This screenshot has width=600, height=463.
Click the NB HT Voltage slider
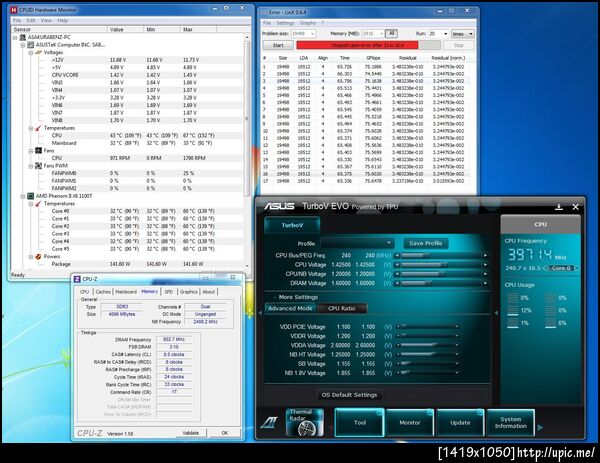click(428, 355)
